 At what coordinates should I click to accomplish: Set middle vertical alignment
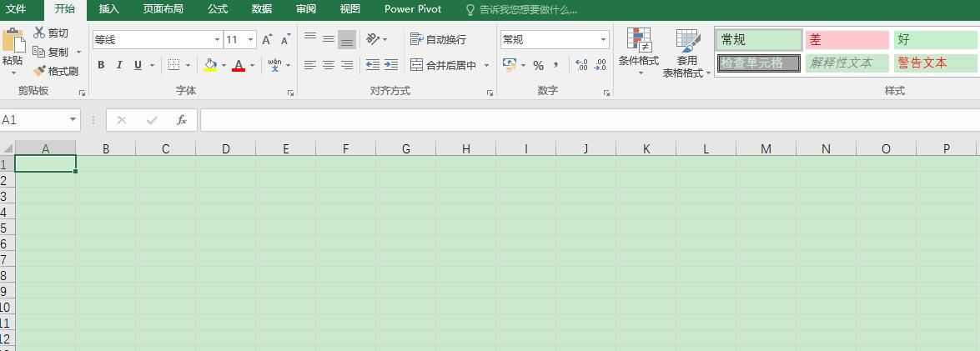point(328,39)
